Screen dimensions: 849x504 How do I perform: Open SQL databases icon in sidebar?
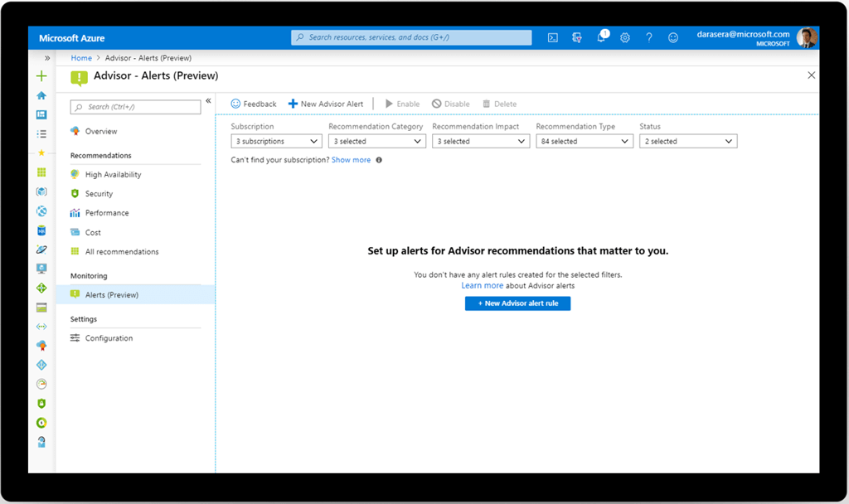41,230
